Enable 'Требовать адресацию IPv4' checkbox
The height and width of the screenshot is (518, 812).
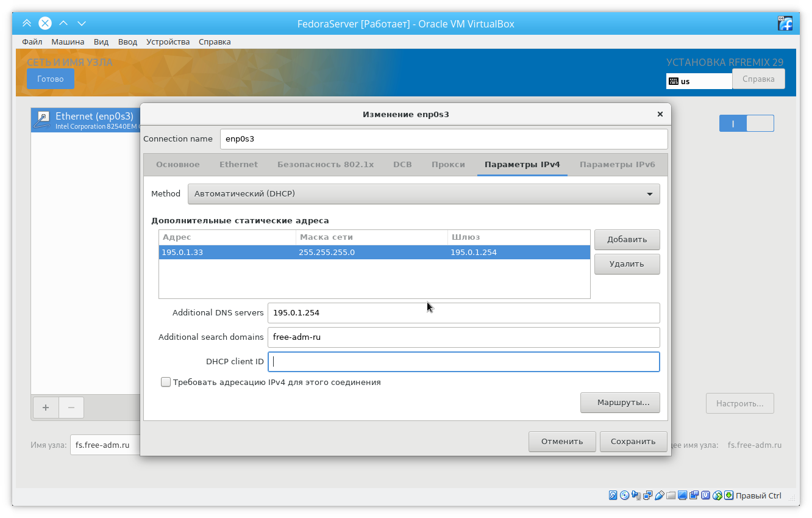(166, 382)
